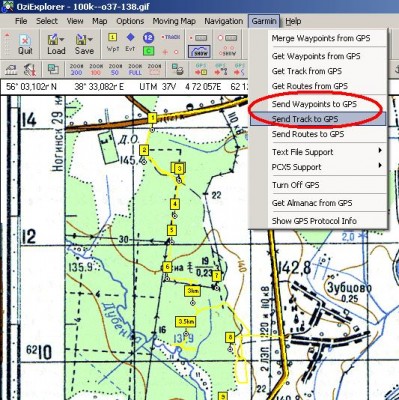Select the Evt event marker tool

pyautogui.click(x=130, y=42)
